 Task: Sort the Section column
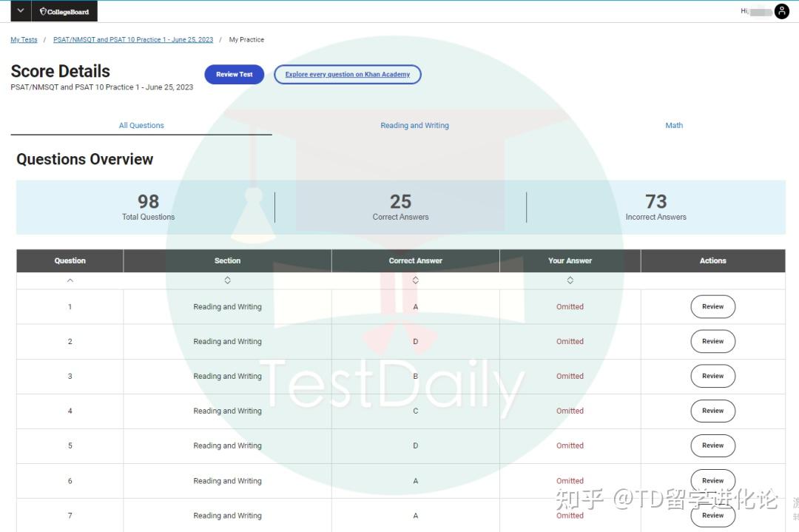click(227, 280)
